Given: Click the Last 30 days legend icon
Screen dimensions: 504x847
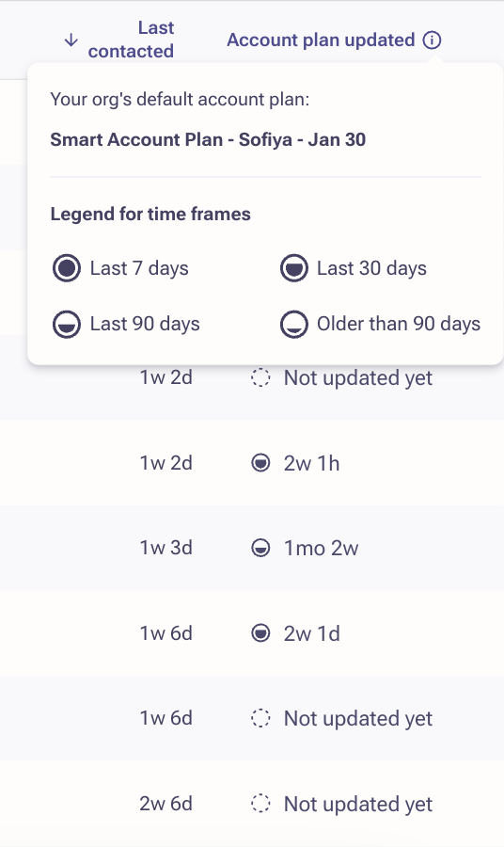Looking at the screenshot, I should click(294, 268).
